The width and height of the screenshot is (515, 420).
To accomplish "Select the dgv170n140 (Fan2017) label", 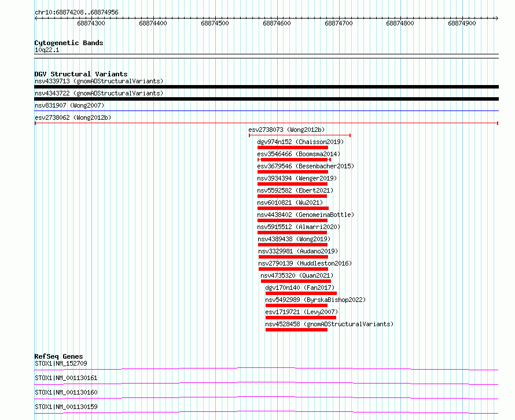I will pyautogui.click(x=300, y=288).
